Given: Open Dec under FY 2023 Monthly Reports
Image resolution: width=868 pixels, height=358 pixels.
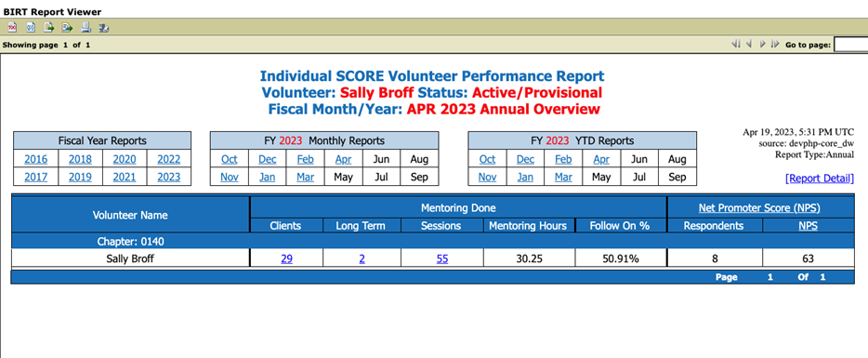Looking at the screenshot, I should [x=268, y=160].
